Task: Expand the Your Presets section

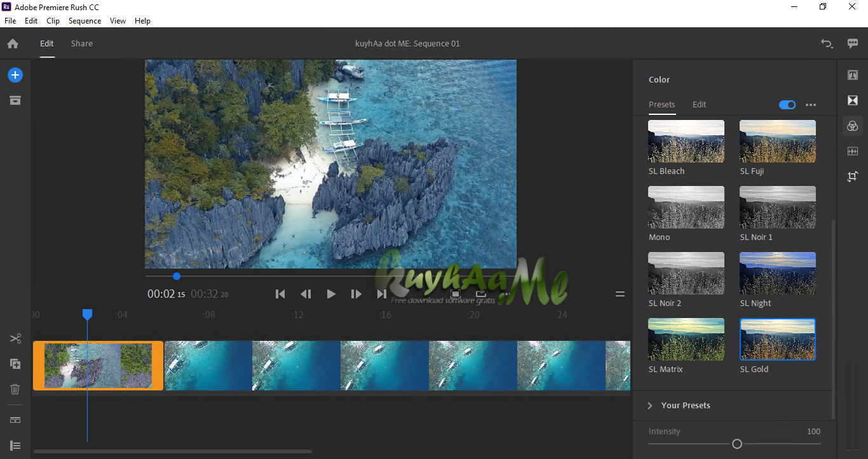Action: point(679,405)
